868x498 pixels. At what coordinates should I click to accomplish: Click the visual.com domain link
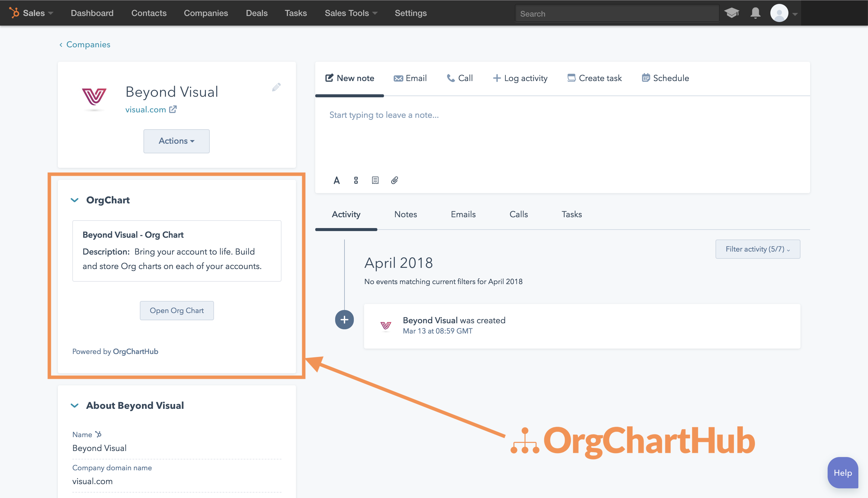146,110
